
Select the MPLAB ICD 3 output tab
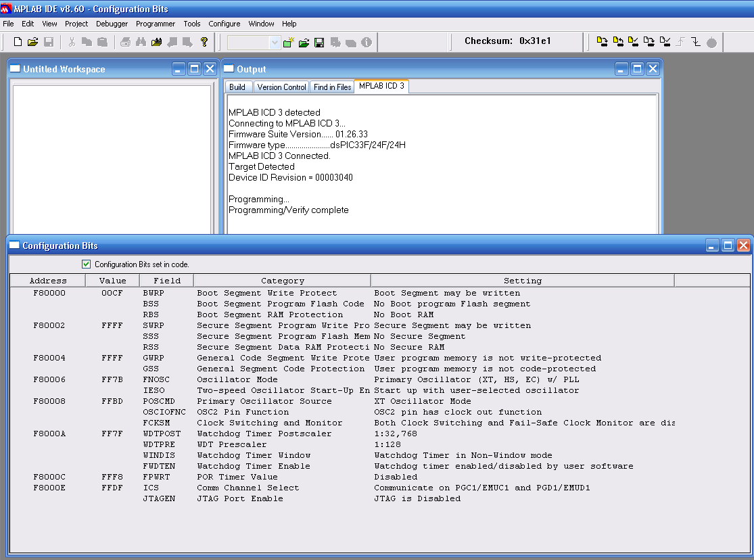coord(381,86)
